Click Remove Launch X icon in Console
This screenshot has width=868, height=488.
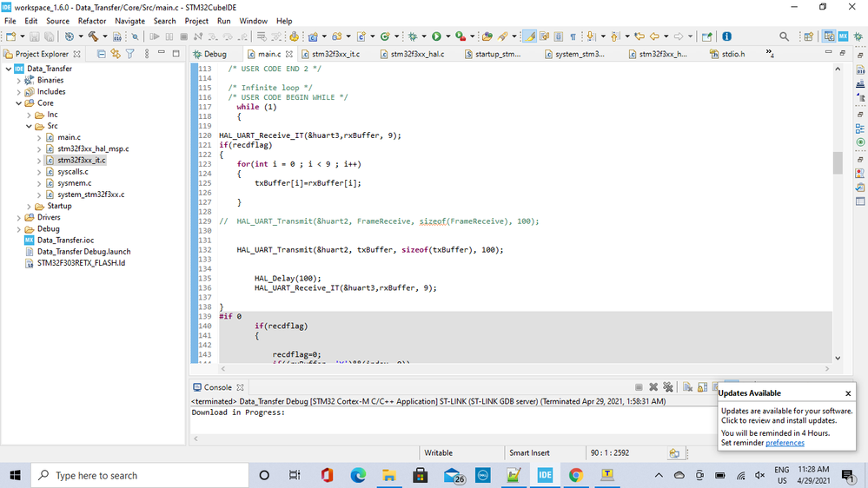click(x=653, y=387)
